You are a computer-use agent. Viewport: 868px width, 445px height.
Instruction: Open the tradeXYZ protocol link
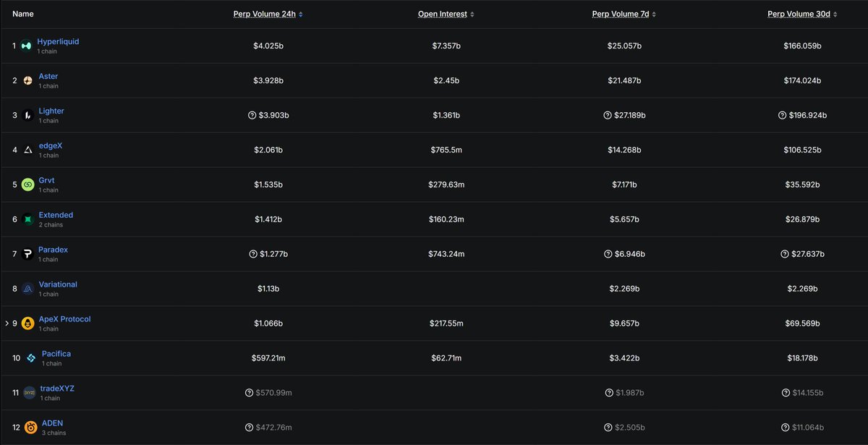pyautogui.click(x=56, y=389)
